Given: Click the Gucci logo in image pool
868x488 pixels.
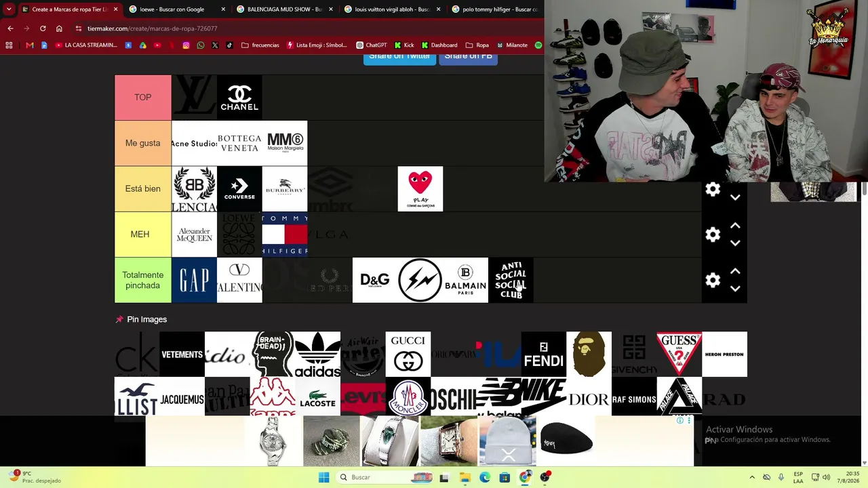Looking at the screenshot, I should pyautogui.click(x=408, y=354).
